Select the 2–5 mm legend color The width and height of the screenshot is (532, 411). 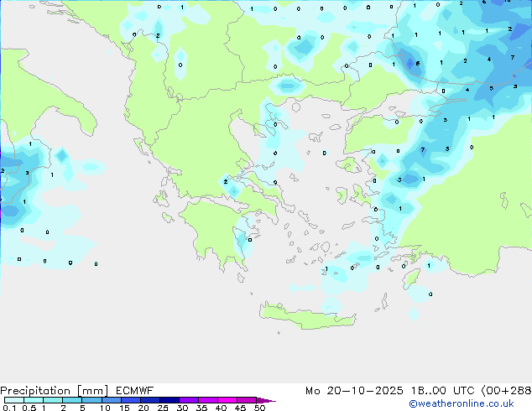click(x=72, y=400)
